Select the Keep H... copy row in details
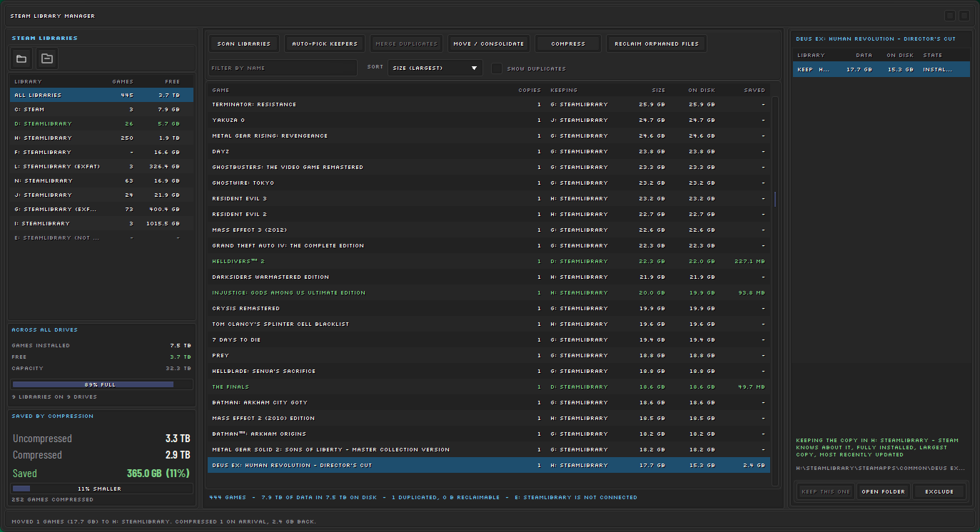Image resolution: width=980 pixels, height=532 pixels. pyautogui.click(x=882, y=69)
